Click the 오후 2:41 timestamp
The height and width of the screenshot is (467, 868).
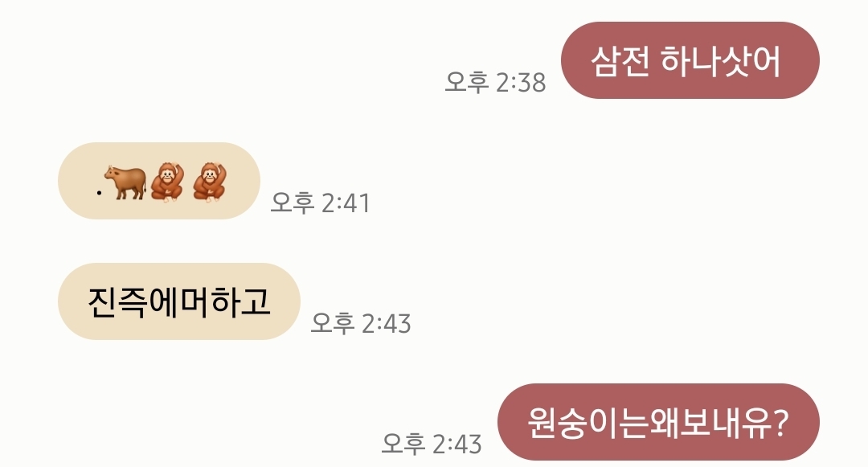click(320, 203)
